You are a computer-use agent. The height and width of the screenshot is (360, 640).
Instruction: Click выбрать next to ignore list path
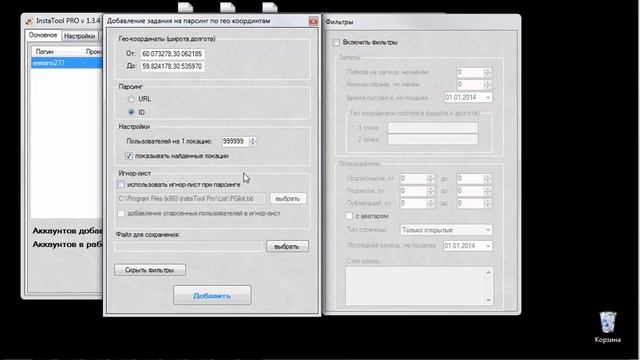pos(288,198)
